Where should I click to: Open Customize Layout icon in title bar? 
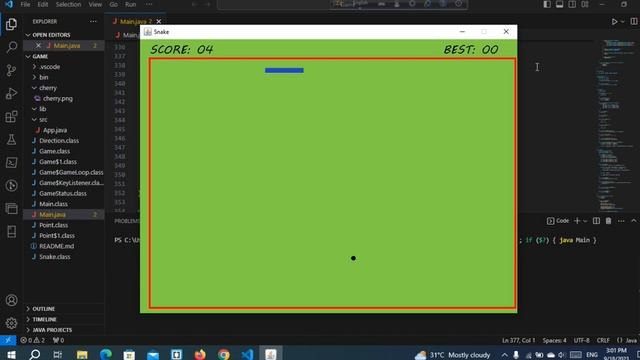pos(585,4)
